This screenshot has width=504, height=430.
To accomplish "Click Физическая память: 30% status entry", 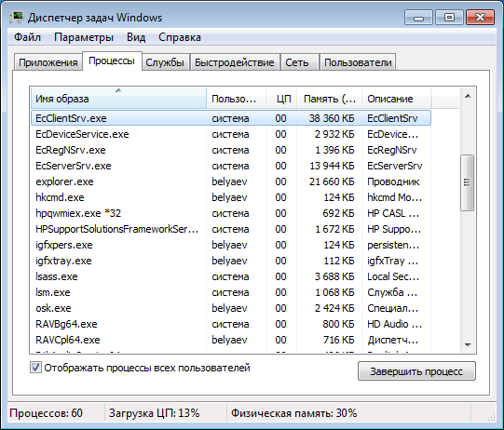I will 293,412.
